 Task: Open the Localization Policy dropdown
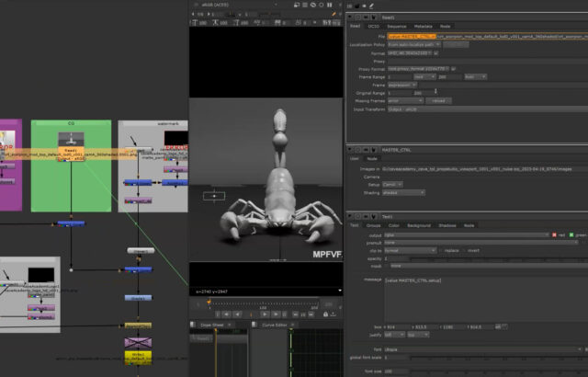(x=414, y=44)
